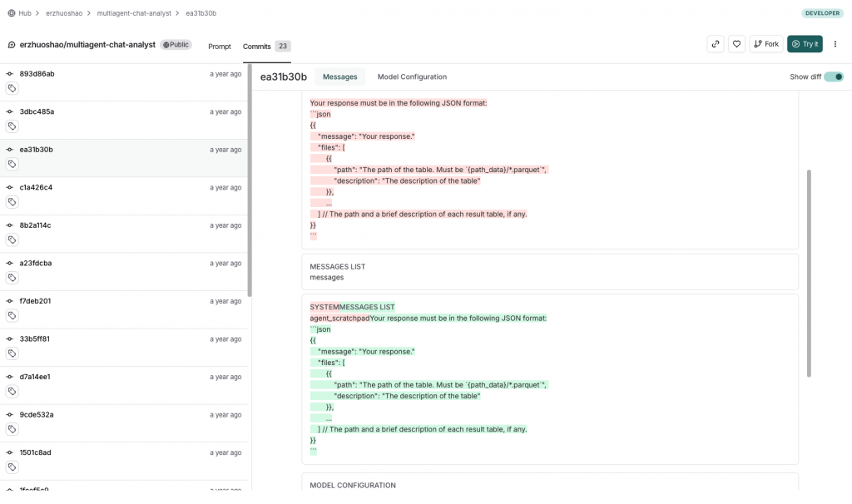
Task: Select commit ea31b30b in list
Action: click(x=123, y=158)
